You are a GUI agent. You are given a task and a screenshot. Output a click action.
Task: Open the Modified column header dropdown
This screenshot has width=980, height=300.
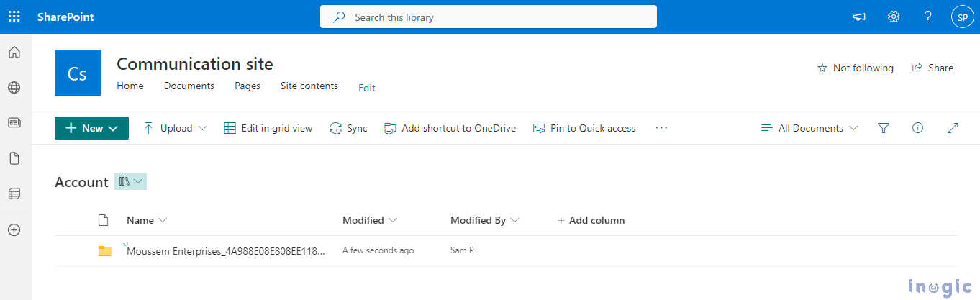(x=370, y=220)
